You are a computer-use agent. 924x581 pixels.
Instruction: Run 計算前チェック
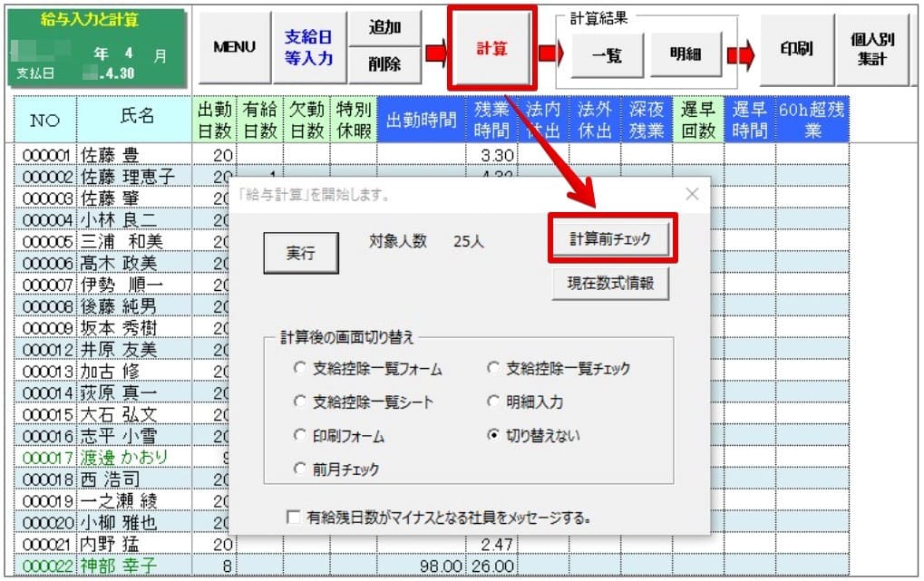coord(610,238)
